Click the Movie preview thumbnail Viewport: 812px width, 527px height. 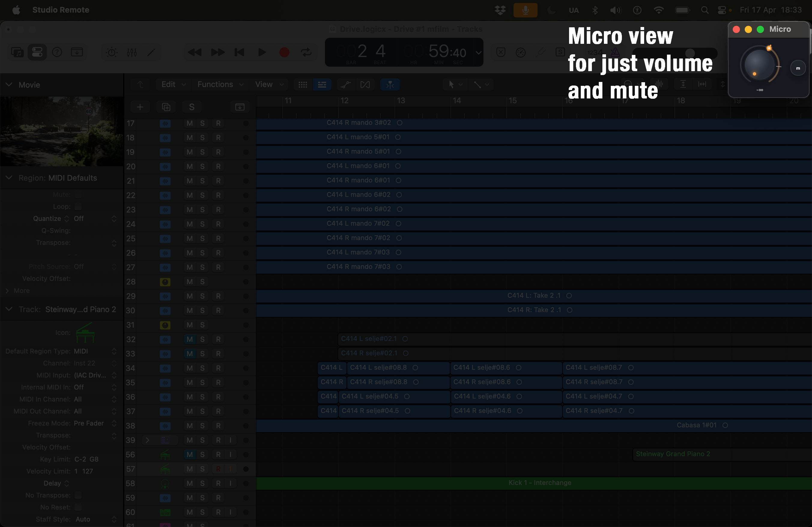[x=62, y=131]
